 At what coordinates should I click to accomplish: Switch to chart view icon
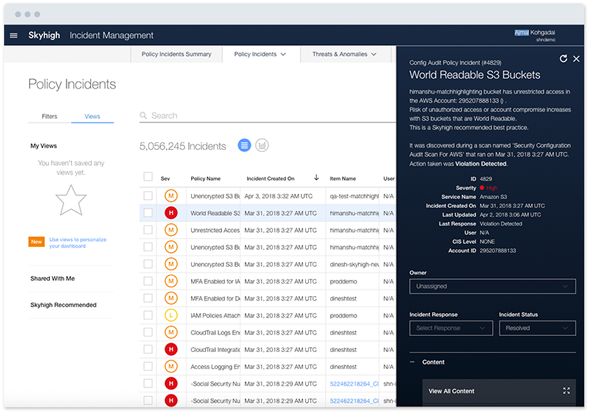[x=262, y=145]
